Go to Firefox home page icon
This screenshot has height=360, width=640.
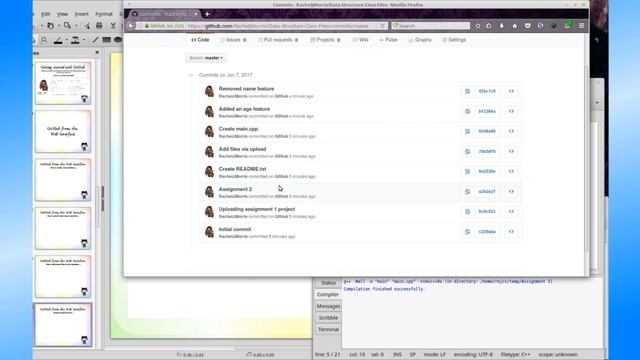click(515, 26)
